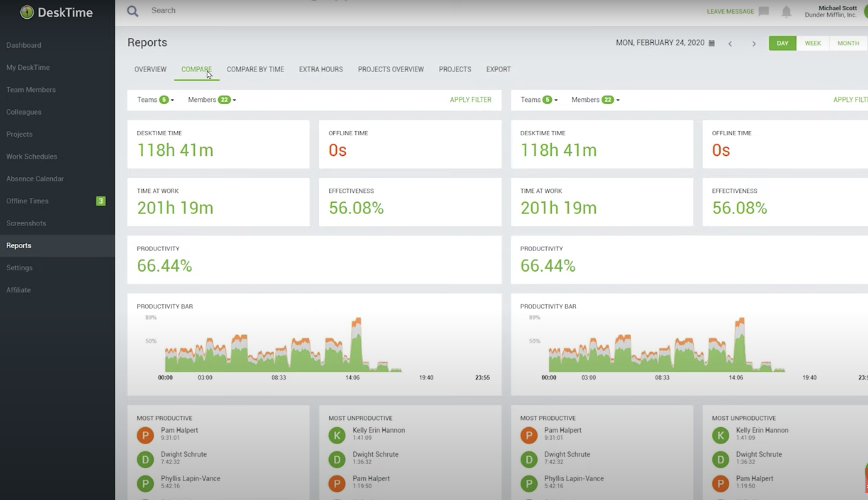The image size is (868, 500).
Task: Open the notifications bell
Action: pos(786,11)
